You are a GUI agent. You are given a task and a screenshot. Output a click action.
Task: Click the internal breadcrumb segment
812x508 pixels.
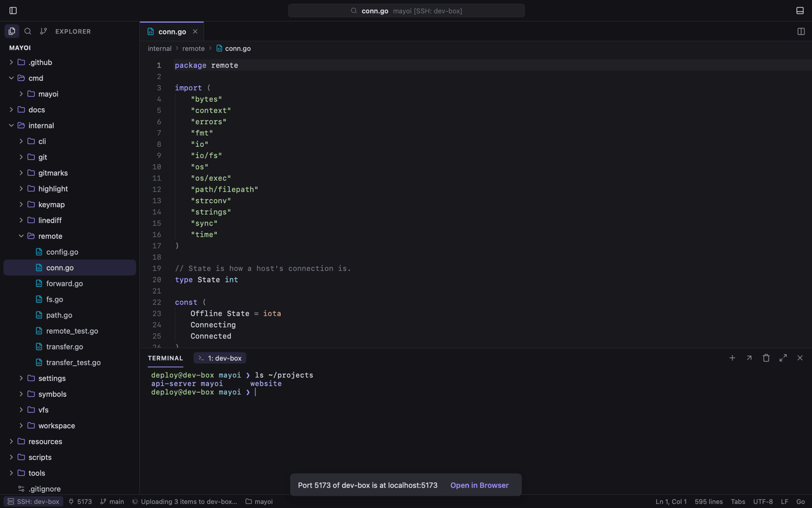159,49
